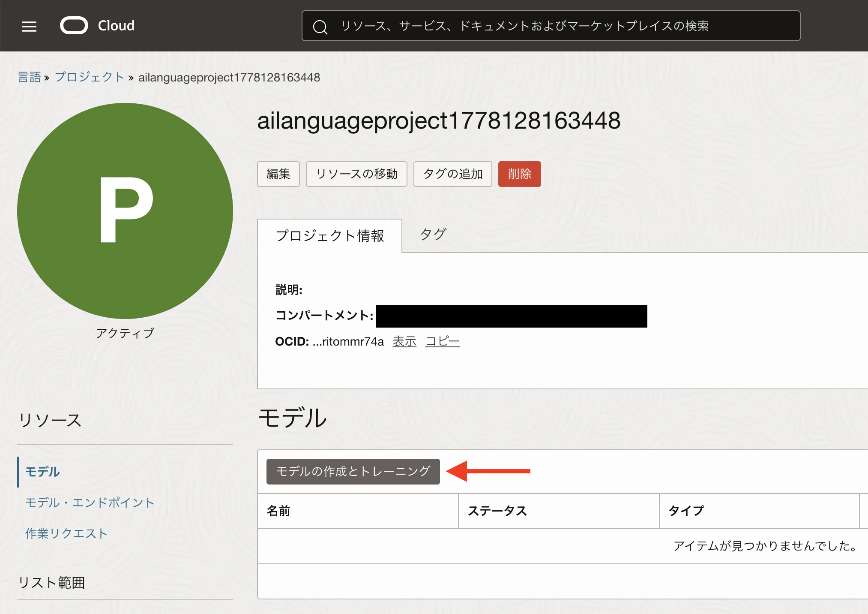Click the OCID value ...ritommr74a
Viewport: 868px width, 614px height.
(x=348, y=341)
